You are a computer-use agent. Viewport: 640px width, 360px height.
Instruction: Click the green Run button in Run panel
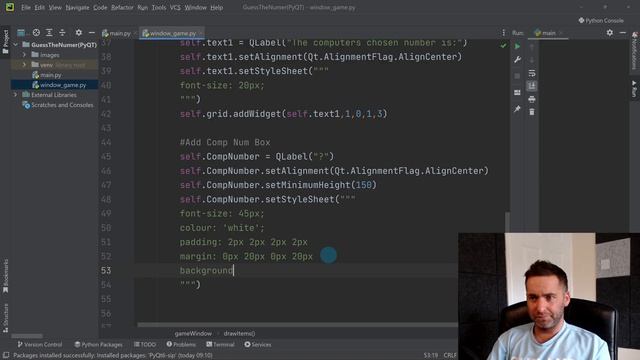(517, 47)
